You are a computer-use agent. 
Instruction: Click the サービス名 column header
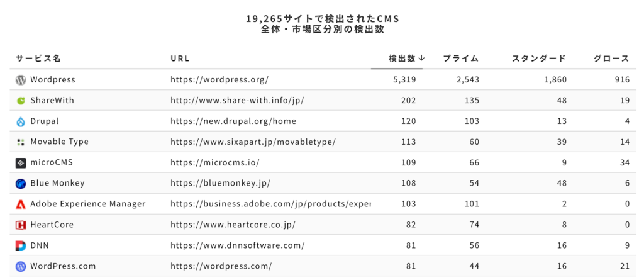[38, 59]
